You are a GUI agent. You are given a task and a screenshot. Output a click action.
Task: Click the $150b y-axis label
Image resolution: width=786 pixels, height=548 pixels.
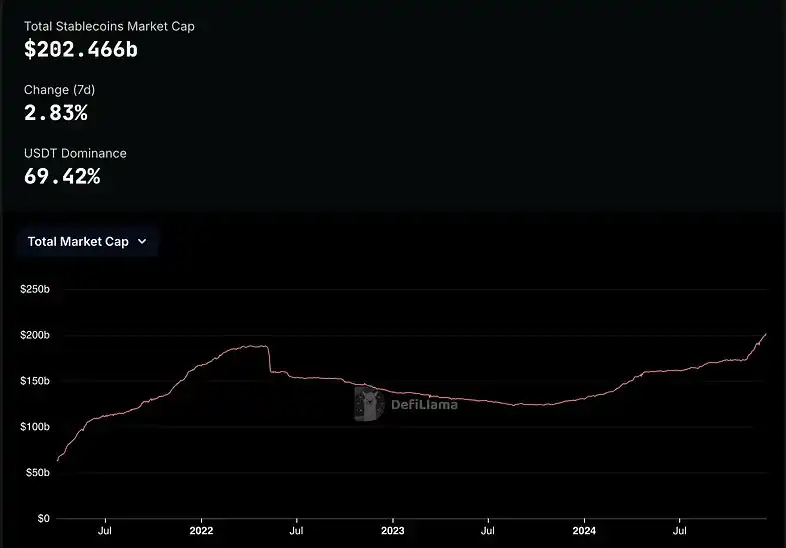pos(35,381)
